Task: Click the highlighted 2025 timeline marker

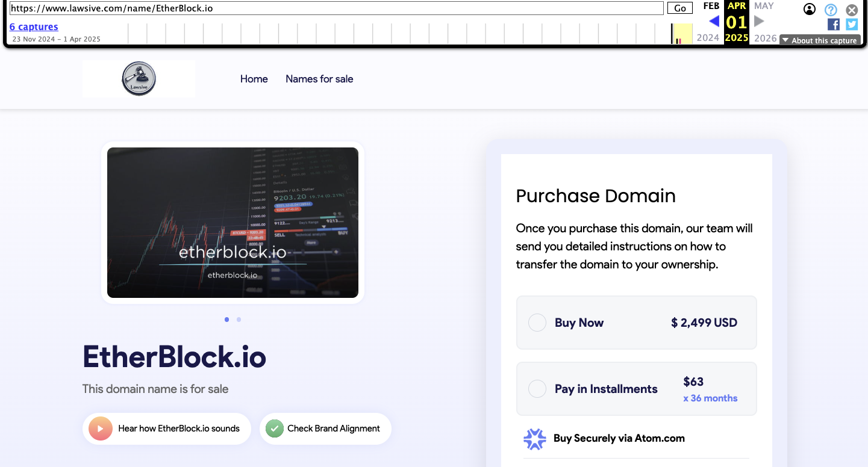Action: pos(682,34)
